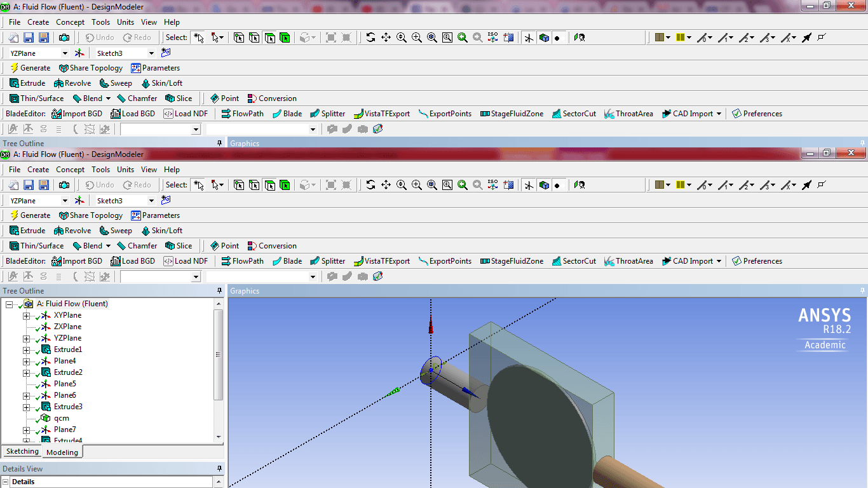Toggle Look At face/plane button, front window
The height and width of the screenshot is (488, 868).
[579, 185]
